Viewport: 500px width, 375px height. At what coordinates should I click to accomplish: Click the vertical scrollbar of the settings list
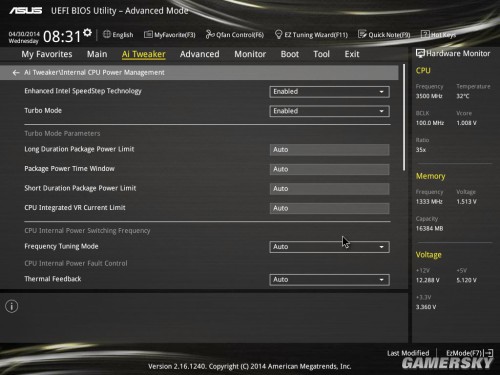tap(404, 117)
